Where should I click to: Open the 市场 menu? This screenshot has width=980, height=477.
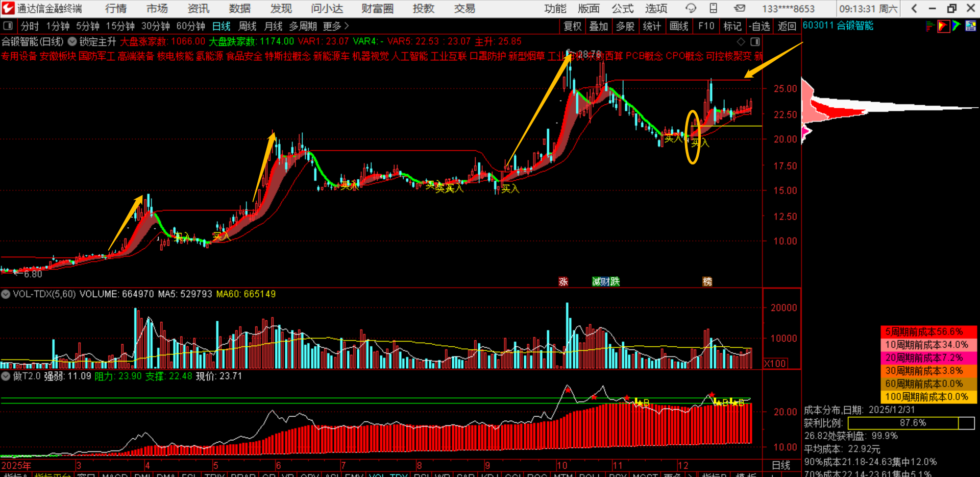point(157,8)
